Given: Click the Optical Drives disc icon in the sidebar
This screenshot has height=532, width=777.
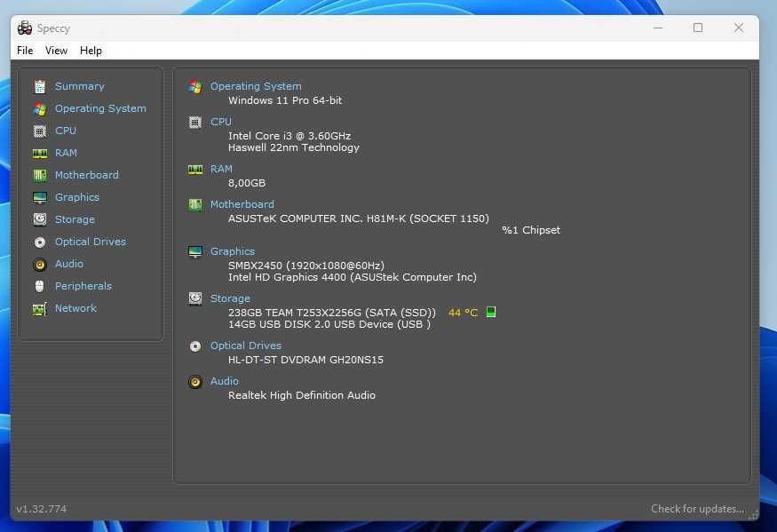Looking at the screenshot, I should (x=40, y=242).
